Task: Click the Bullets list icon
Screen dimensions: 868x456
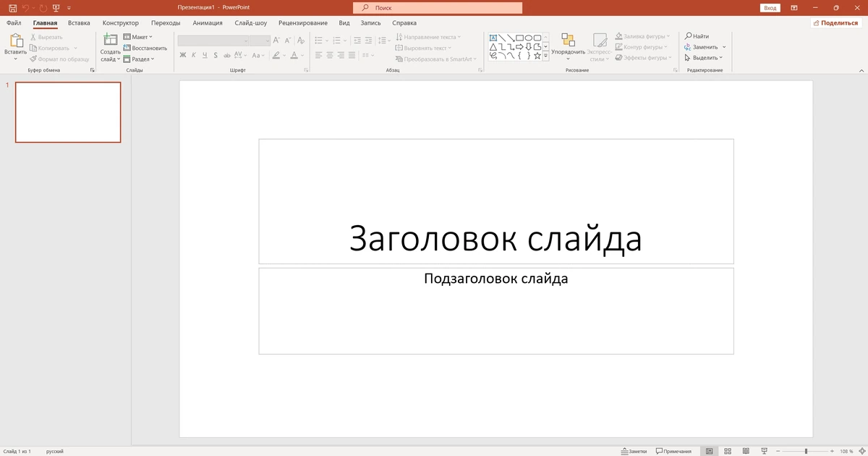Action: click(318, 41)
